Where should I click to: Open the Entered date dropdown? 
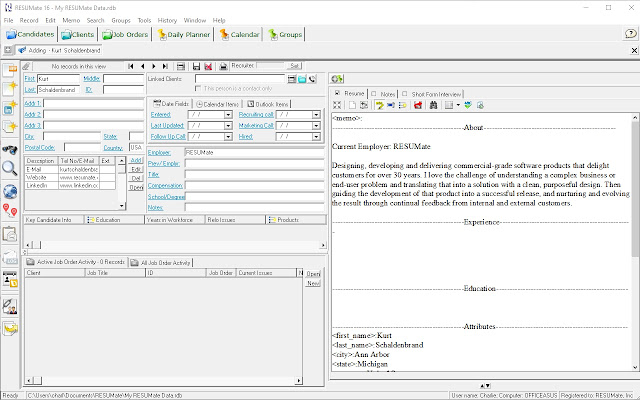(x=228, y=115)
